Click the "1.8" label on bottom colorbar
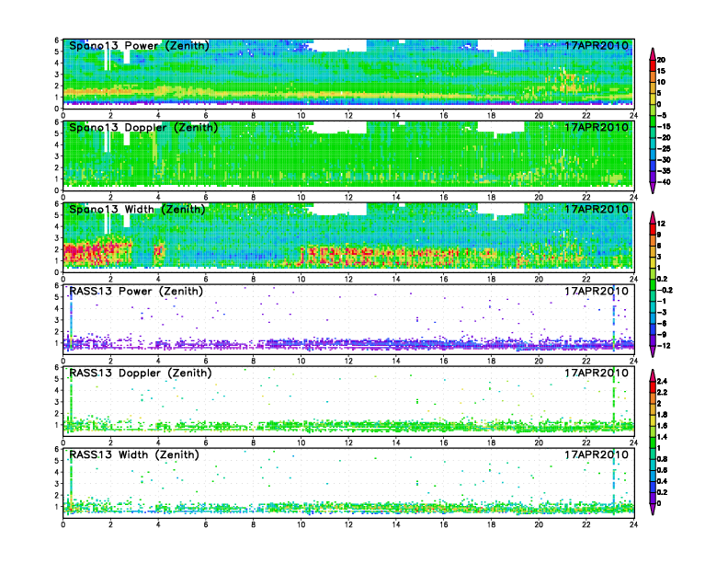 click(x=663, y=415)
